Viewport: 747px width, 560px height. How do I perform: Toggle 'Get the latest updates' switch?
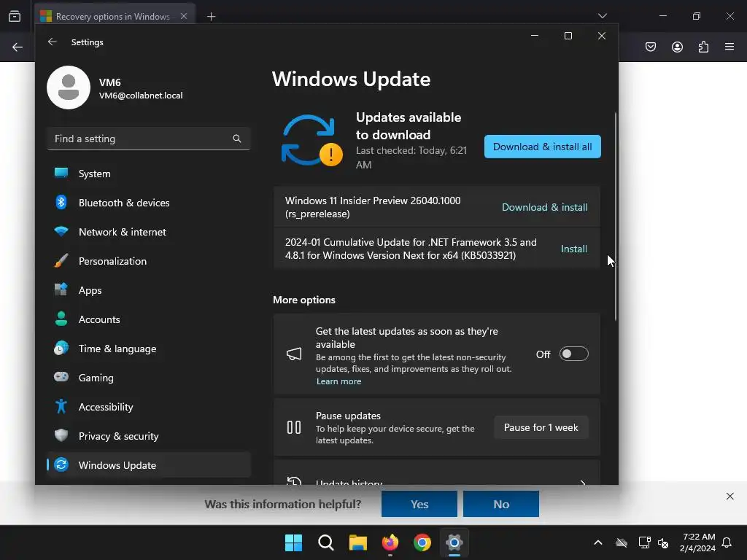[573, 354]
